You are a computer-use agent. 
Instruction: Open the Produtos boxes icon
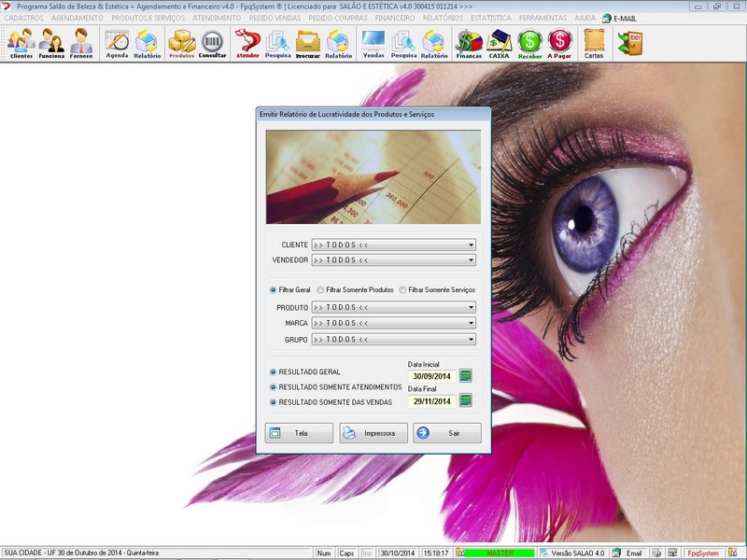(x=181, y=43)
